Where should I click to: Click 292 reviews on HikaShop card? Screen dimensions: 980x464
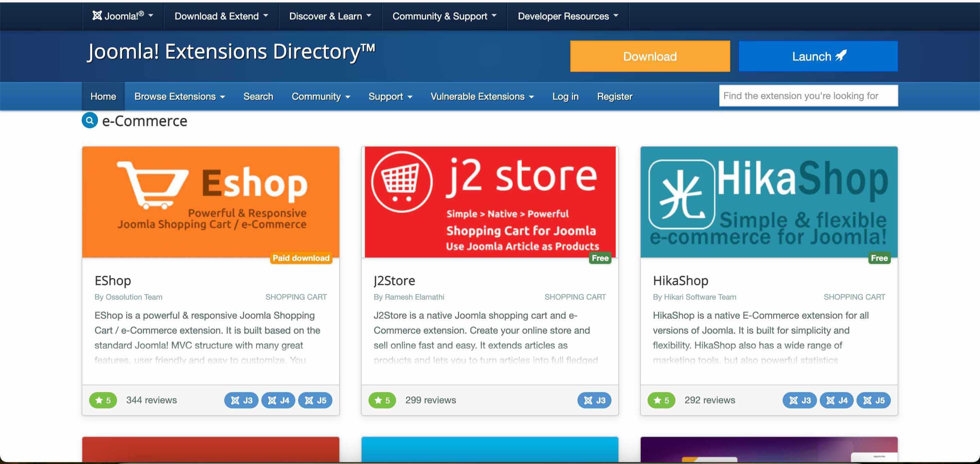[709, 400]
